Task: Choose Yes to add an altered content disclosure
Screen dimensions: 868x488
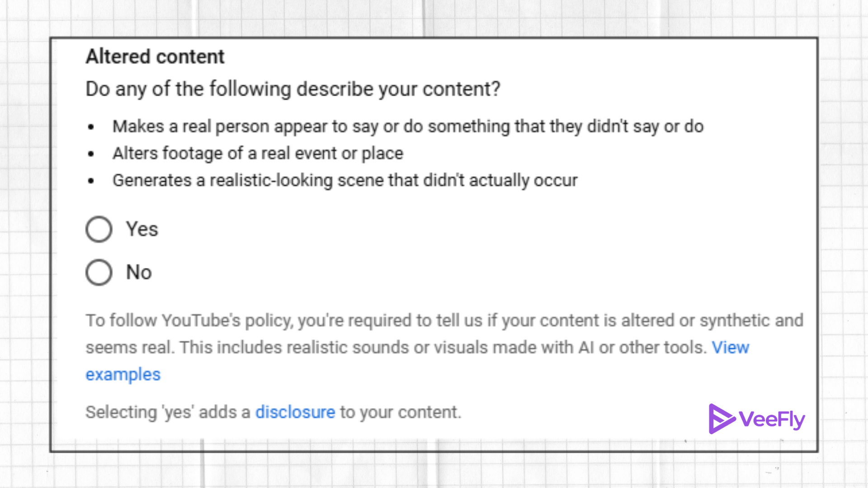Action: pos(98,229)
